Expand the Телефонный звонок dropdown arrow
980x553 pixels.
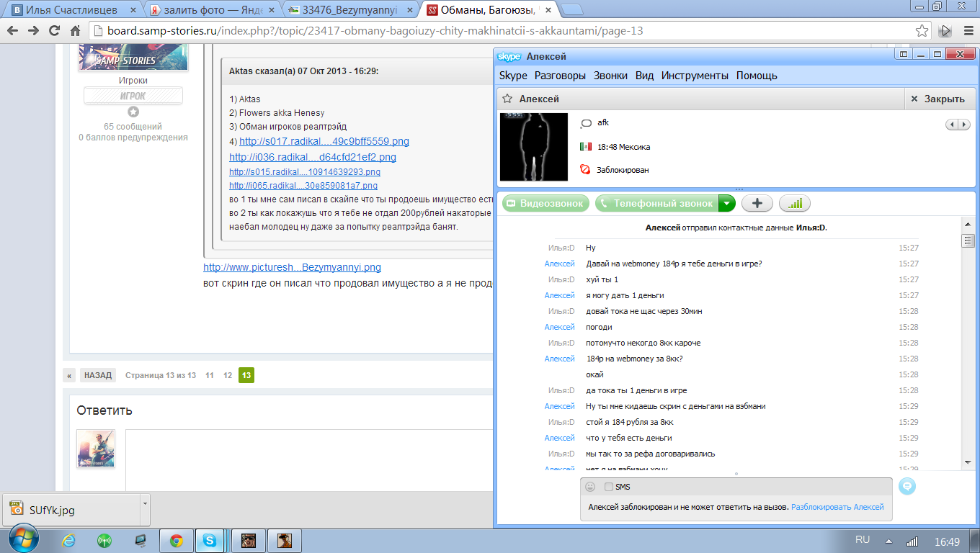coord(726,204)
